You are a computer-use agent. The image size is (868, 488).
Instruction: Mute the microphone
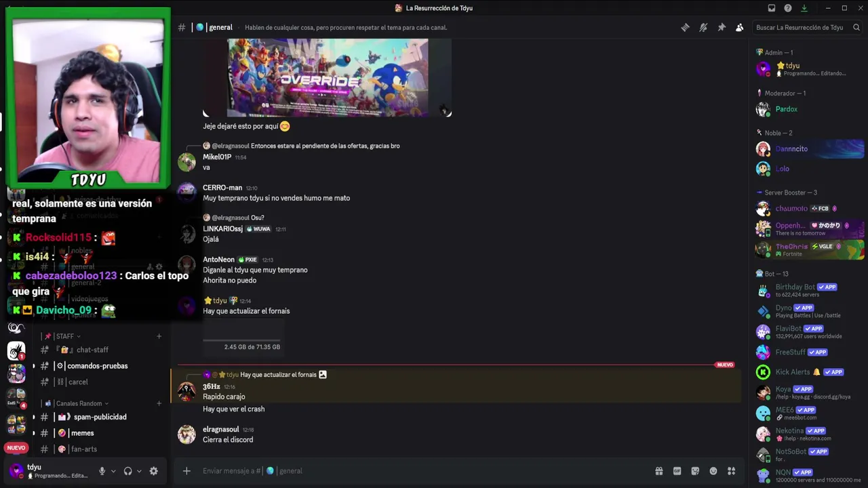102,471
